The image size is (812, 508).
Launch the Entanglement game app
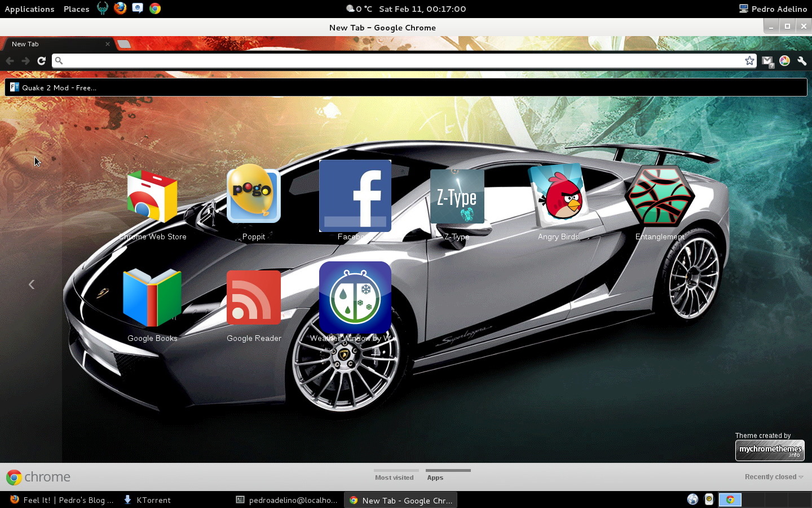click(x=660, y=196)
